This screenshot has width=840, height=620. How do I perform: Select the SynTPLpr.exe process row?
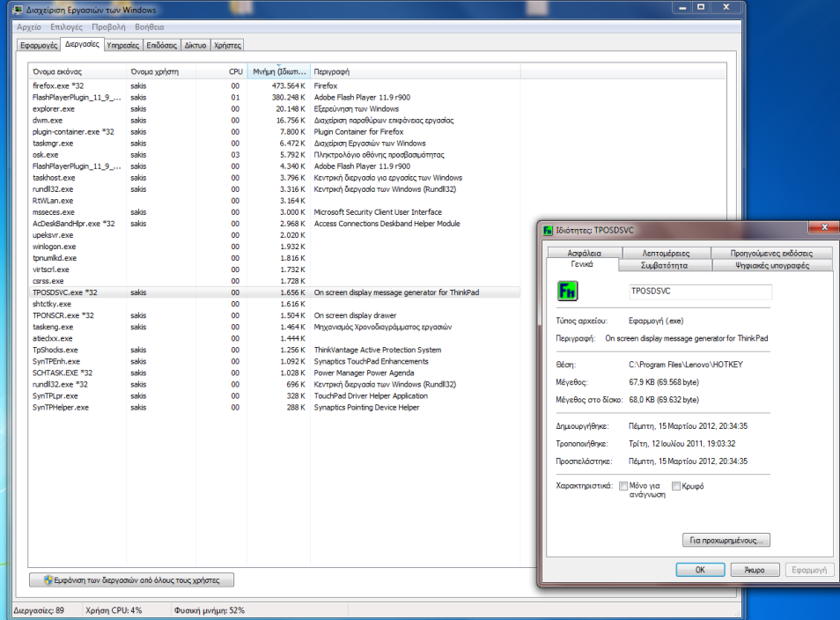pyautogui.click(x=275, y=396)
